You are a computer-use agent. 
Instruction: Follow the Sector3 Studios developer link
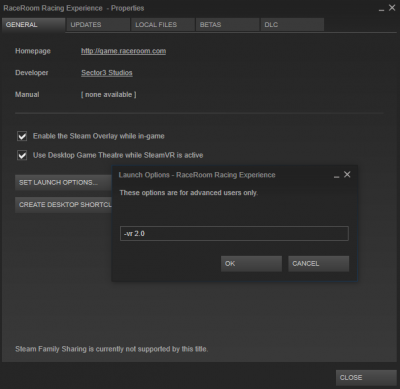107,73
